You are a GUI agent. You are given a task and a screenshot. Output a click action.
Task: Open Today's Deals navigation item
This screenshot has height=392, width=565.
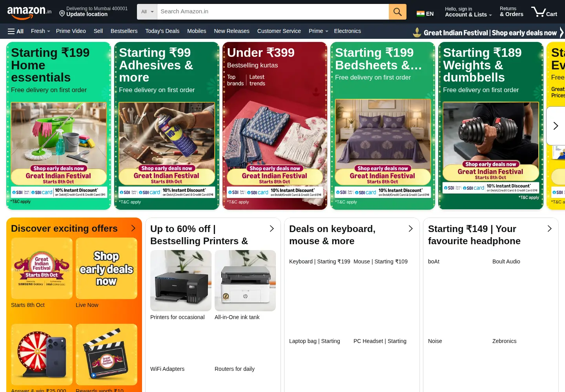coord(162,31)
